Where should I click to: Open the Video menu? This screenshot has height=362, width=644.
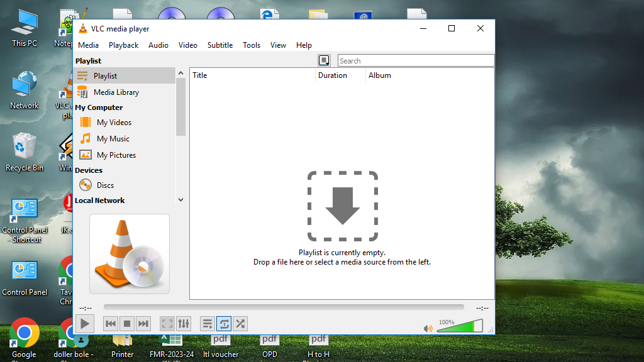(x=187, y=45)
